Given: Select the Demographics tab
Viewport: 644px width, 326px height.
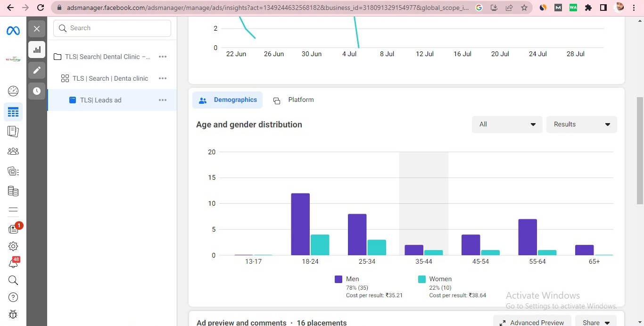Looking at the screenshot, I should 228,100.
